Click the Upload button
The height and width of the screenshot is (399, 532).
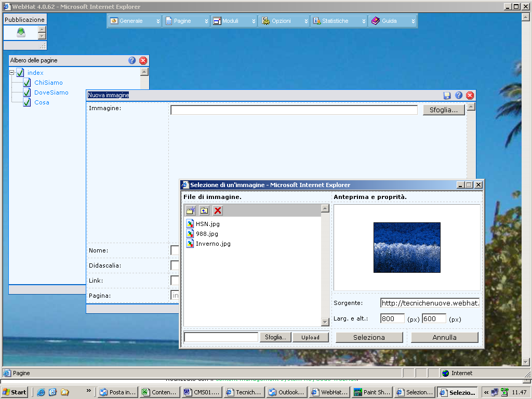(x=311, y=337)
